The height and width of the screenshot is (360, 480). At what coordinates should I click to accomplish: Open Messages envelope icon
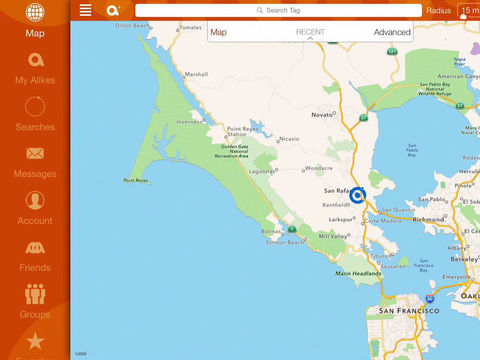[x=35, y=153]
